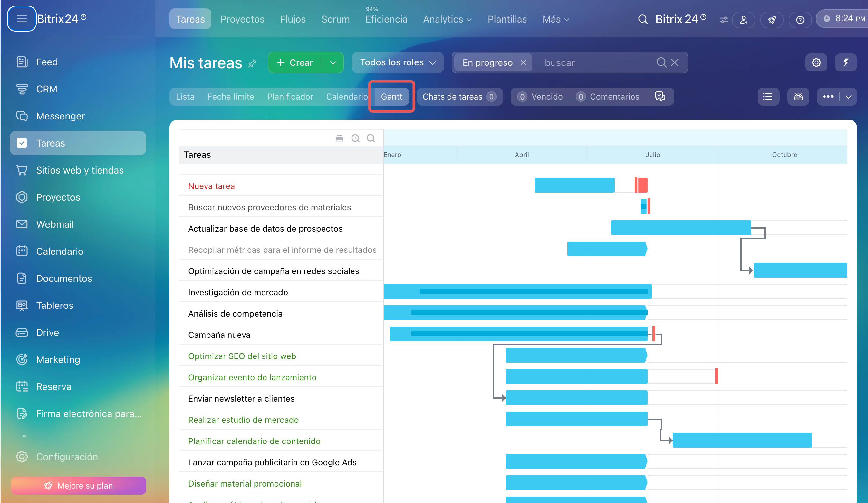868x503 pixels.
Task: Expand the Analytics menu
Action: click(x=447, y=19)
